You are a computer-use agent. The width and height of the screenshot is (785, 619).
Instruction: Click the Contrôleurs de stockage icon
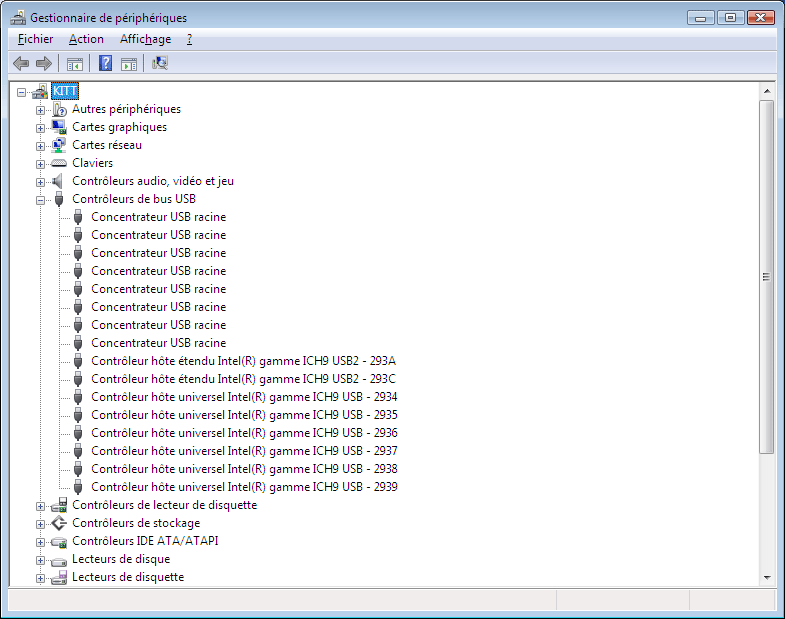coord(59,523)
